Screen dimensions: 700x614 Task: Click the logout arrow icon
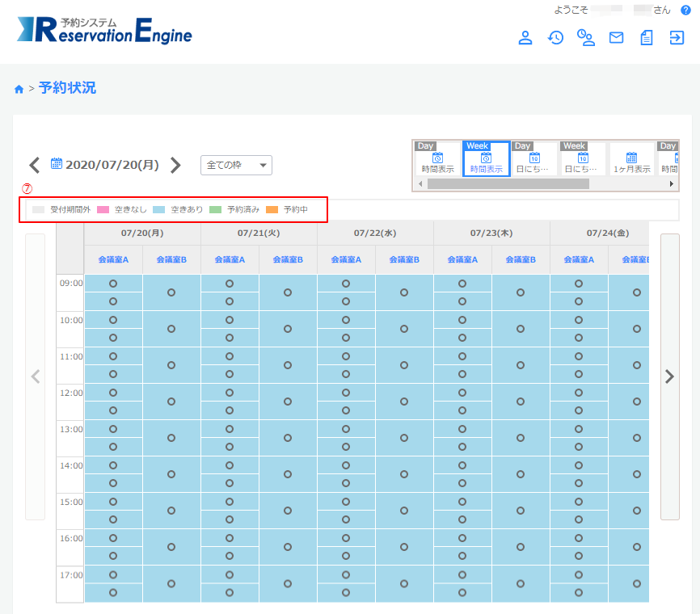[677, 37]
